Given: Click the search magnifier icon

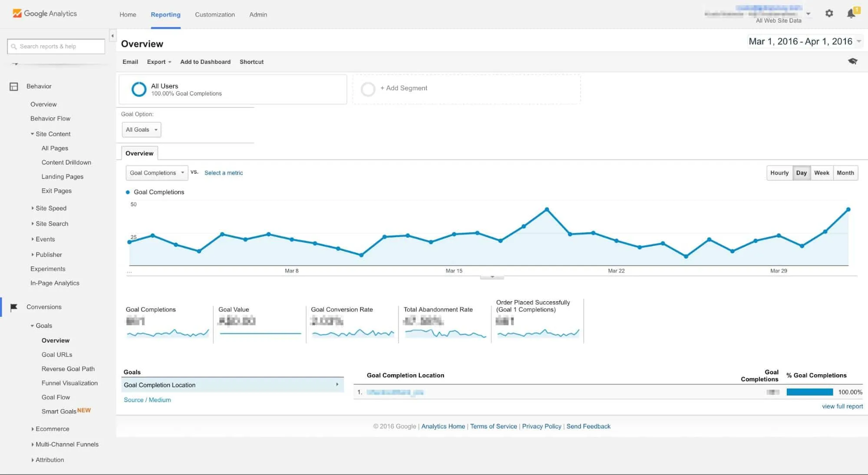Looking at the screenshot, I should [14, 46].
